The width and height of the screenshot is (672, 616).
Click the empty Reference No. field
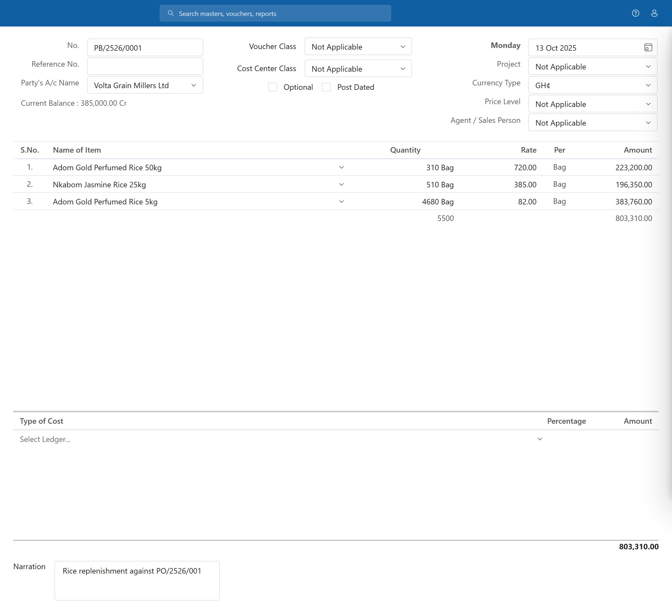click(145, 66)
